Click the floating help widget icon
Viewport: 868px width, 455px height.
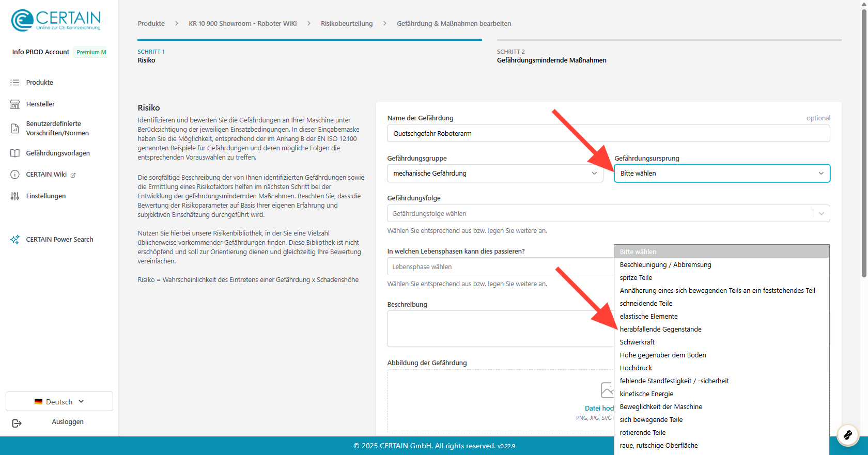tap(848, 435)
